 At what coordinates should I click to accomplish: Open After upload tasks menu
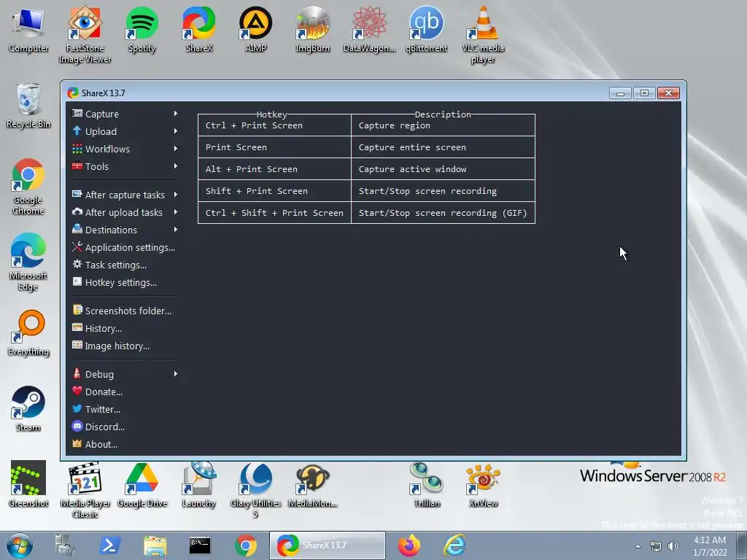[x=125, y=212]
